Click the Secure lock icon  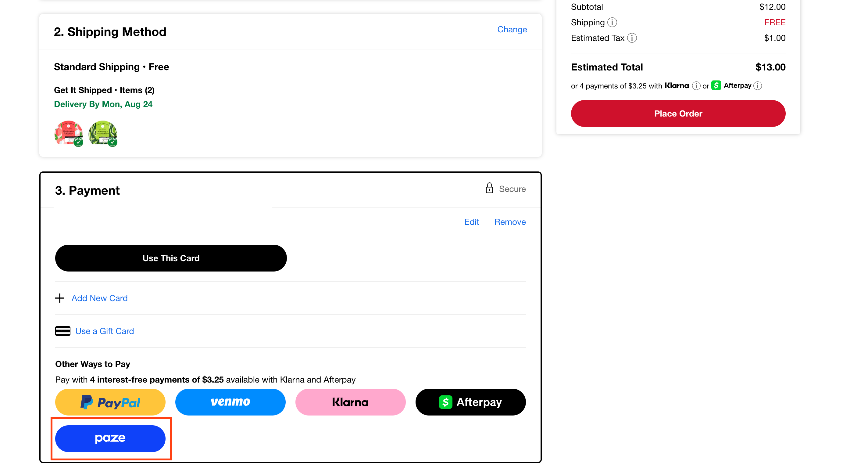click(x=489, y=188)
